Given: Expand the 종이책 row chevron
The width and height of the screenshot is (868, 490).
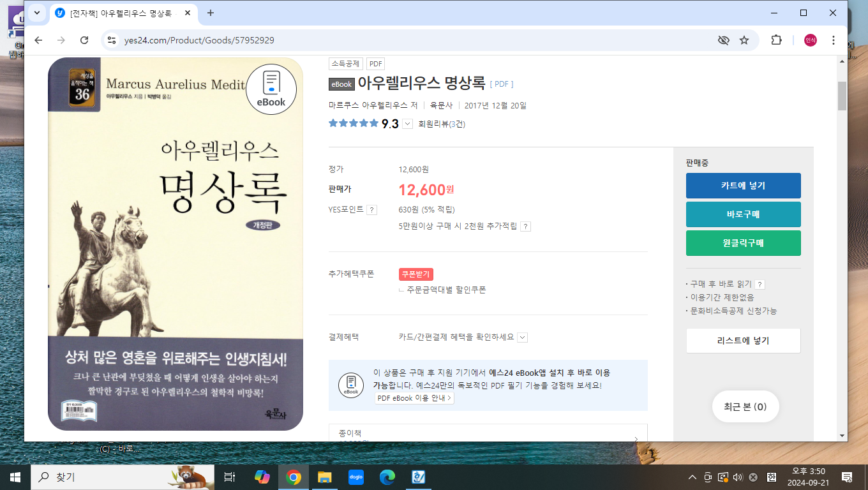Looking at the screenshot, I should tap(636, 439).
